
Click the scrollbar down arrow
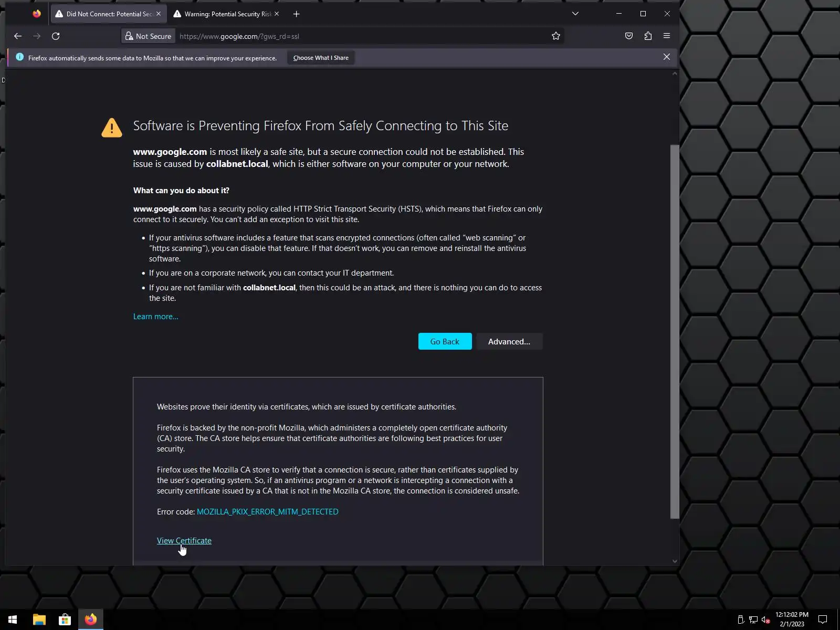click(675, 561)
